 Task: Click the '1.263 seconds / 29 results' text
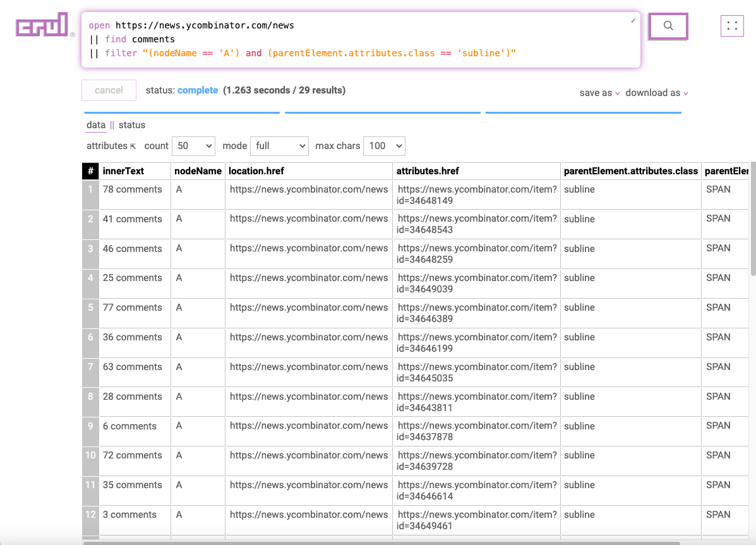pos(284,90)
